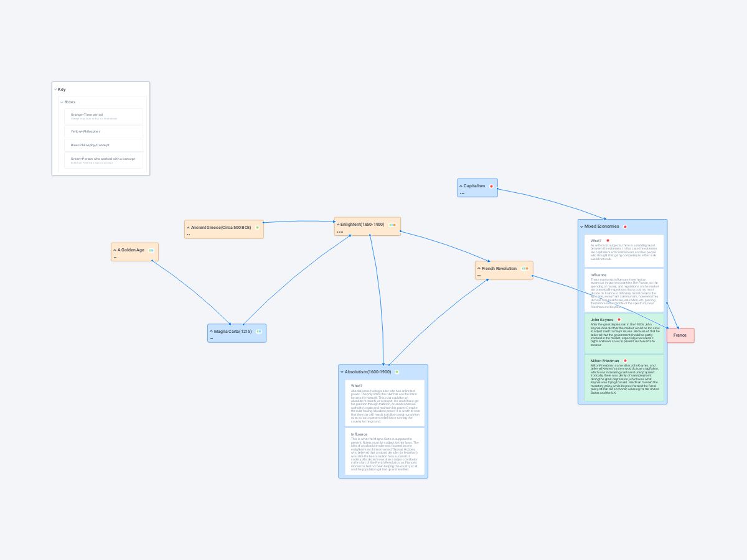Click the tag dots on French Revolution
Viewport: 747px width, 560px height.
tap(525, 269)
